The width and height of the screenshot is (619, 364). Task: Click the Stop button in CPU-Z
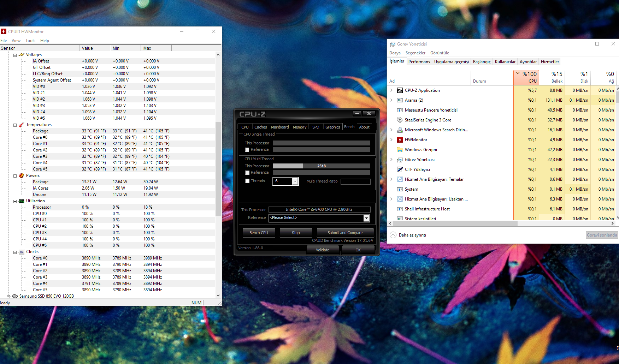296,233
